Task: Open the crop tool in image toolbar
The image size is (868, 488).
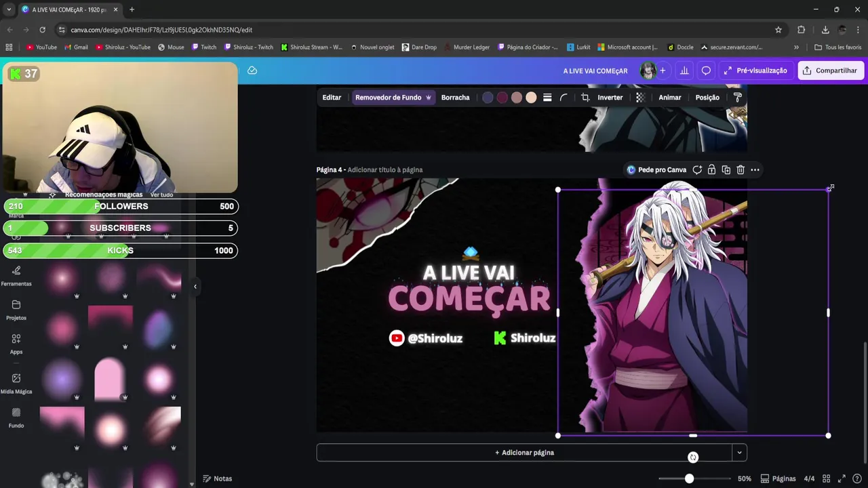Action: click(585, 98)
